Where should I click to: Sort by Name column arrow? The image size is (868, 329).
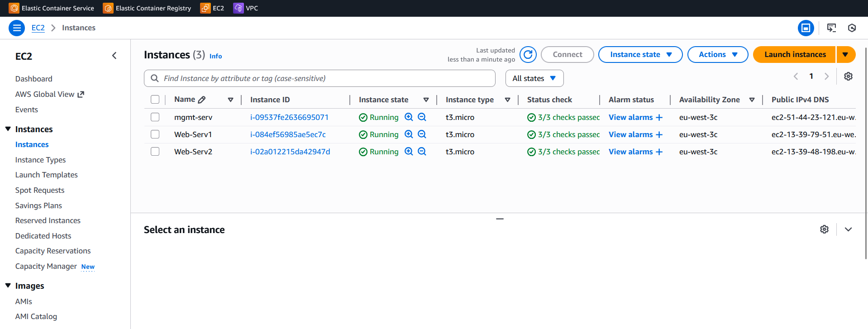pos(230,100)
